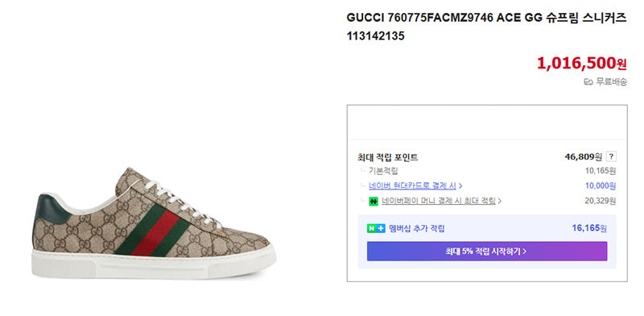Click the 20,329원 Naver Pay money amount
Image resolution: width=644 pixels, height=316 pixels.
tap(600, 201)
